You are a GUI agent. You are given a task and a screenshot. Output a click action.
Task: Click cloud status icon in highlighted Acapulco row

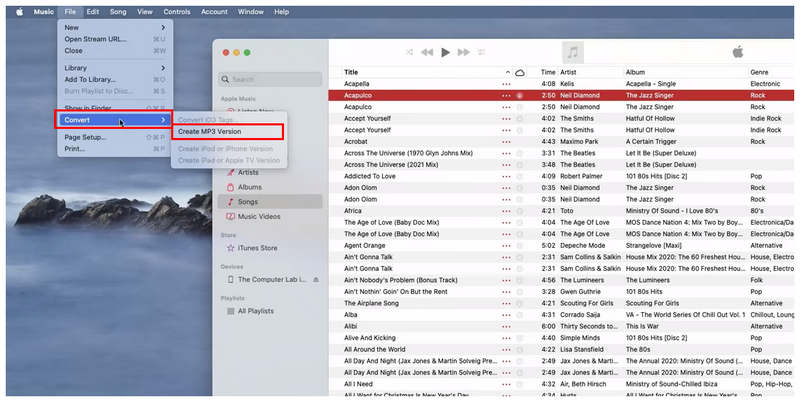(x=519, y=95)
